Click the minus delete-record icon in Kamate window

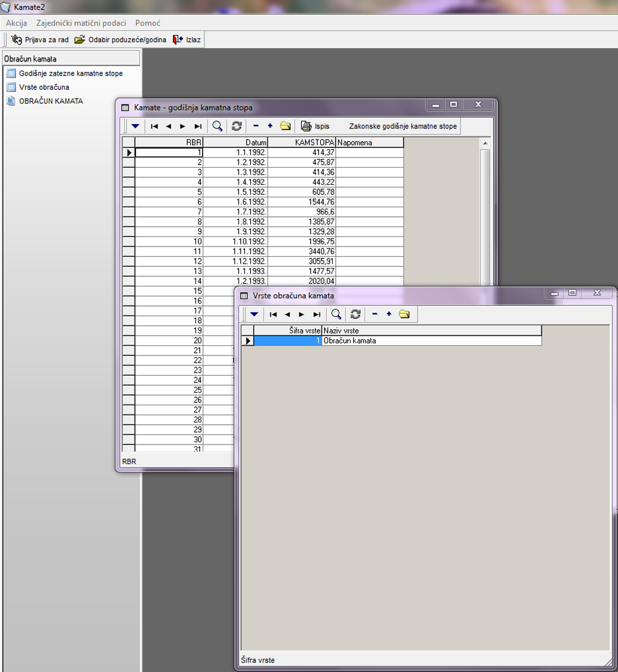[256, 126]
